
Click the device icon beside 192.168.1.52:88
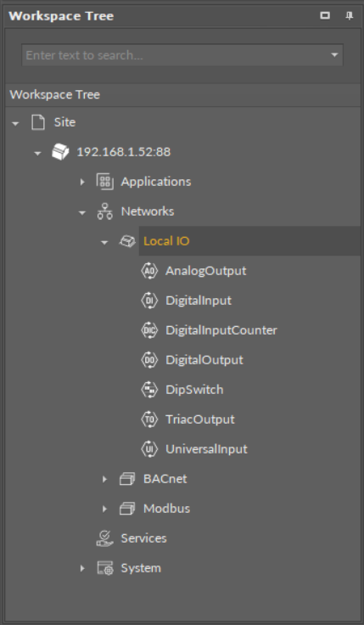60,152
